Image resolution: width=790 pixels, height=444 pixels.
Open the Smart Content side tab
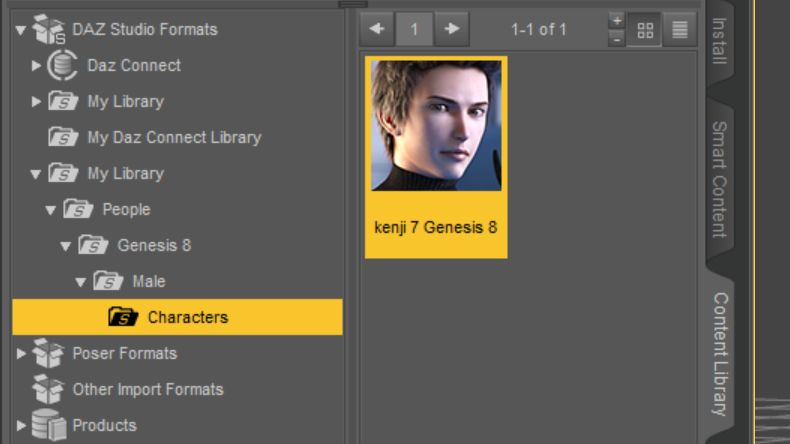click(x=719, y=179)
